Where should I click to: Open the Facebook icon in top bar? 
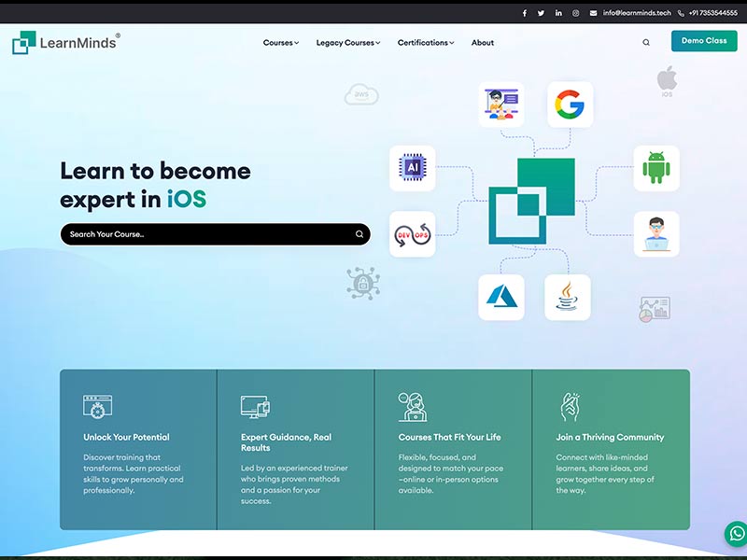tap(524, 13)
